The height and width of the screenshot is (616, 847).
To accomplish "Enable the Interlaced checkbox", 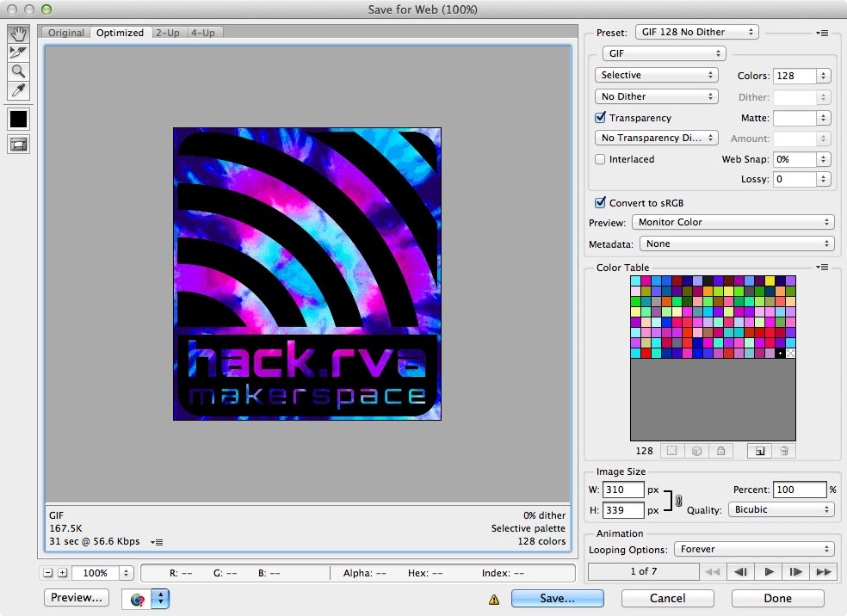I will [600, 158].
